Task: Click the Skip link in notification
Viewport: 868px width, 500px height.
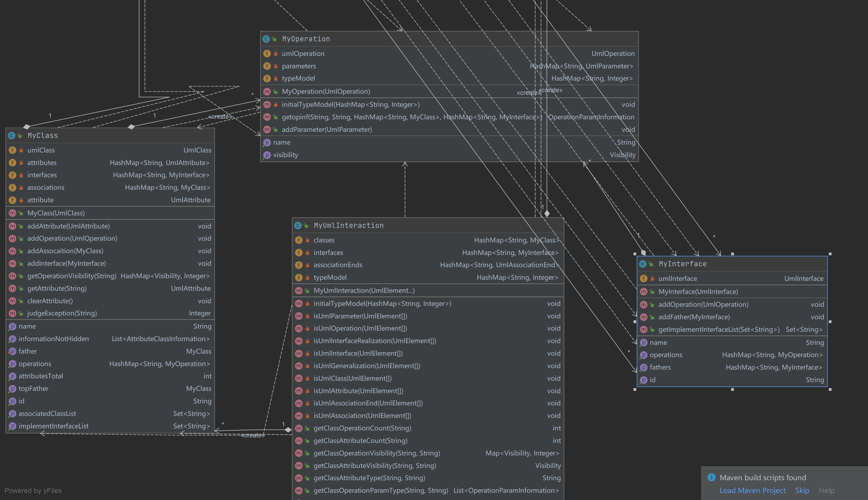Action: 802,490
